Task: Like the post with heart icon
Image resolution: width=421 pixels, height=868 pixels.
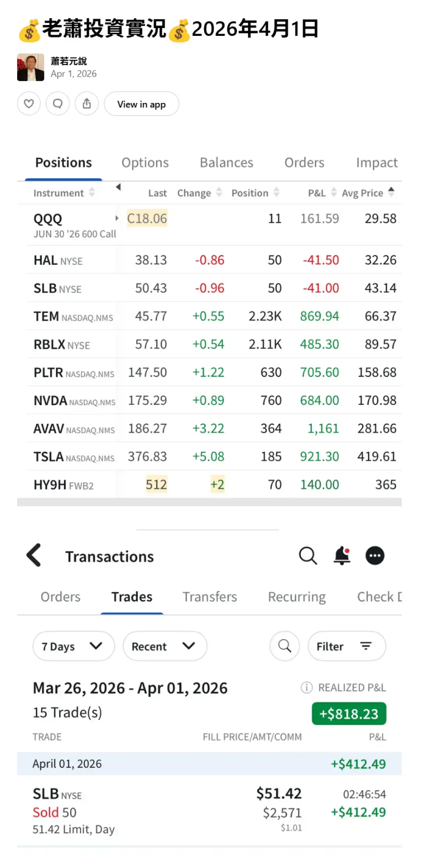Action: 29,104
